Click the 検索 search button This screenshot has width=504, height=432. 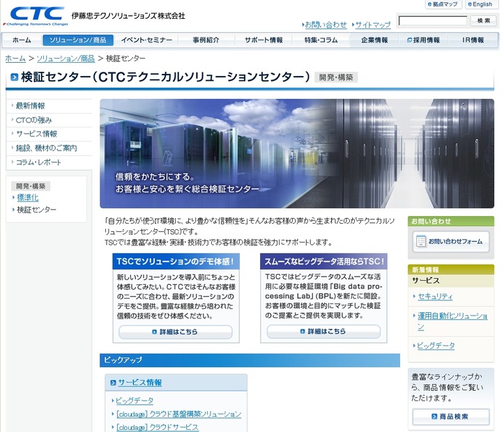point(483,21)
